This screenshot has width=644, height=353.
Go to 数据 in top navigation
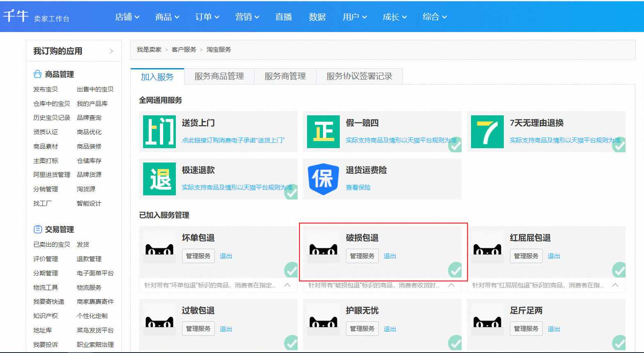[317, 17]
